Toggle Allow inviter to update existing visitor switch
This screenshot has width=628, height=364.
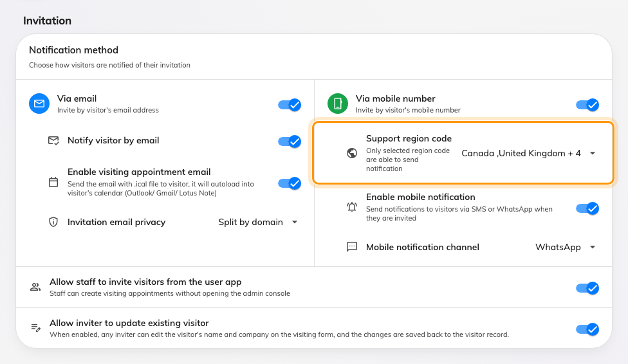[x=587, y=329]
